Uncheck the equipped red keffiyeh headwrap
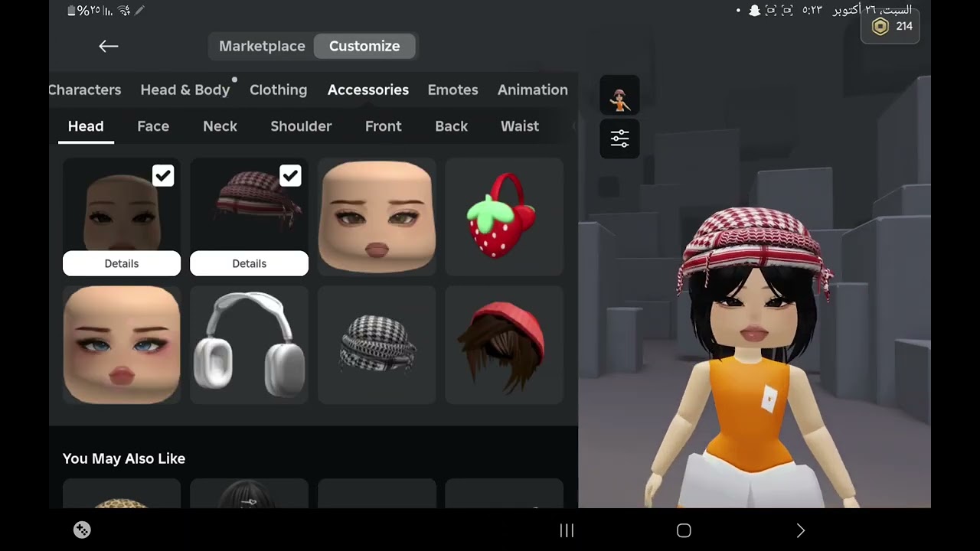Viewport: 980px width, 551px height. 290,176
